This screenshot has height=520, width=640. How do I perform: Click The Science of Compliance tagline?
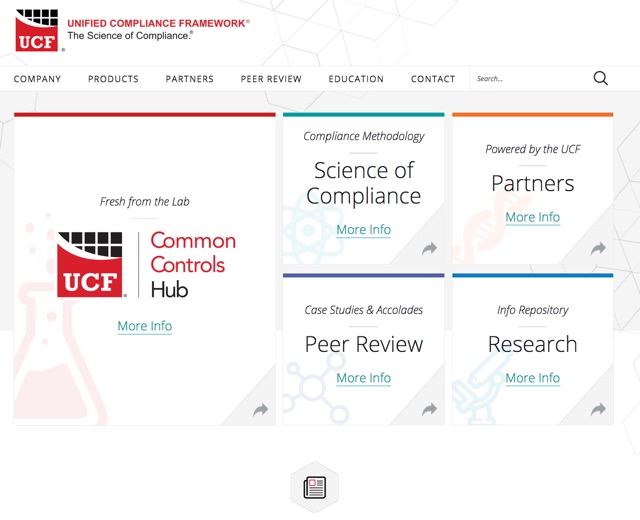point(130,36)
